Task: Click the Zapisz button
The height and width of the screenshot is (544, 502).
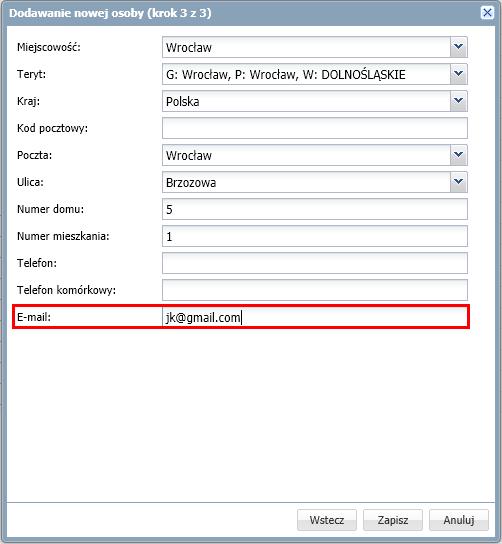Action: [x=393, y=520]
